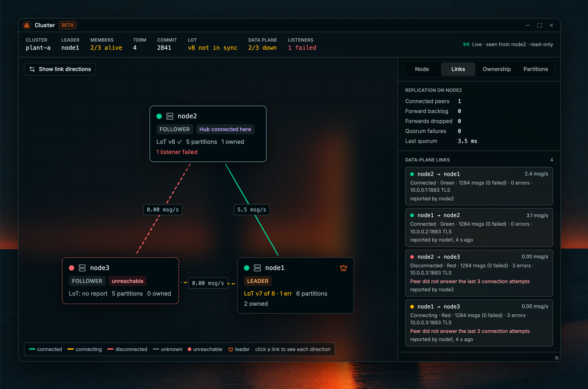Select the Links tab

pyautogui.click(x=458, y=69)
